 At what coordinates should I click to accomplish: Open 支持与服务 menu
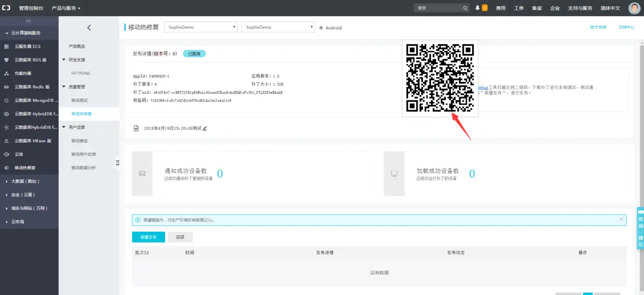coord(580,8)
